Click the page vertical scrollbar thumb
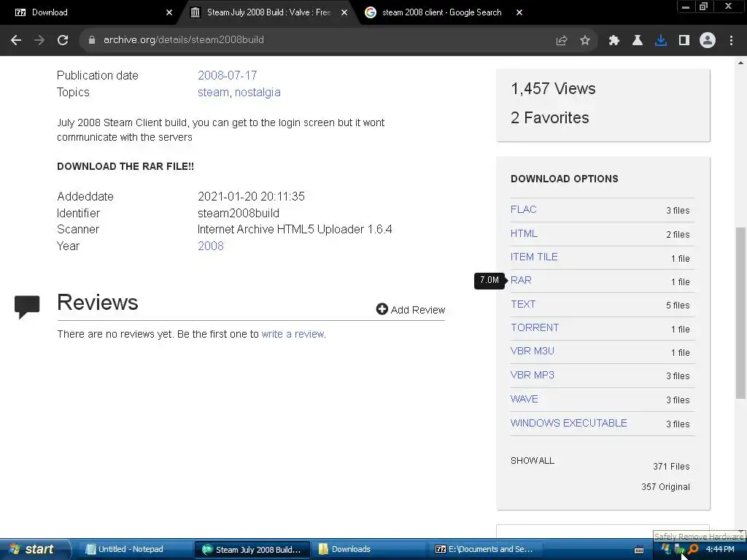 coord(740,313)
